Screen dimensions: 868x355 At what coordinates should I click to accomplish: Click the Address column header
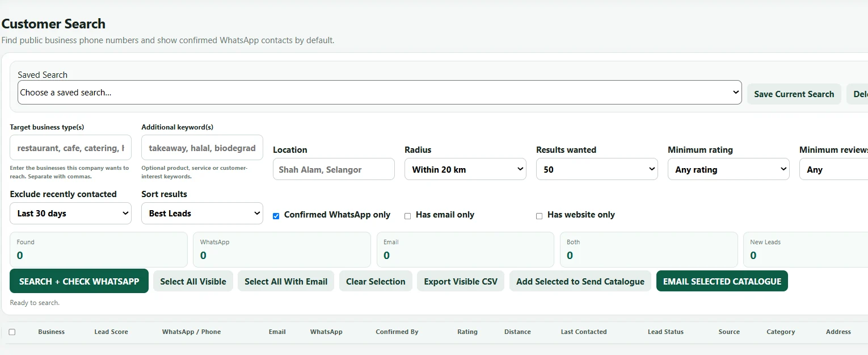click(x=838, y=332)
